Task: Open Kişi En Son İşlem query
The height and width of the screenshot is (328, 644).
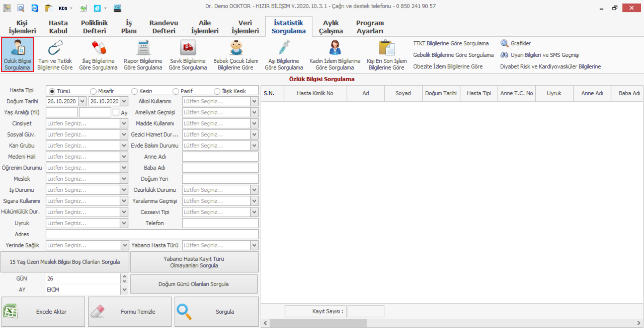Action: coord(386,55)
